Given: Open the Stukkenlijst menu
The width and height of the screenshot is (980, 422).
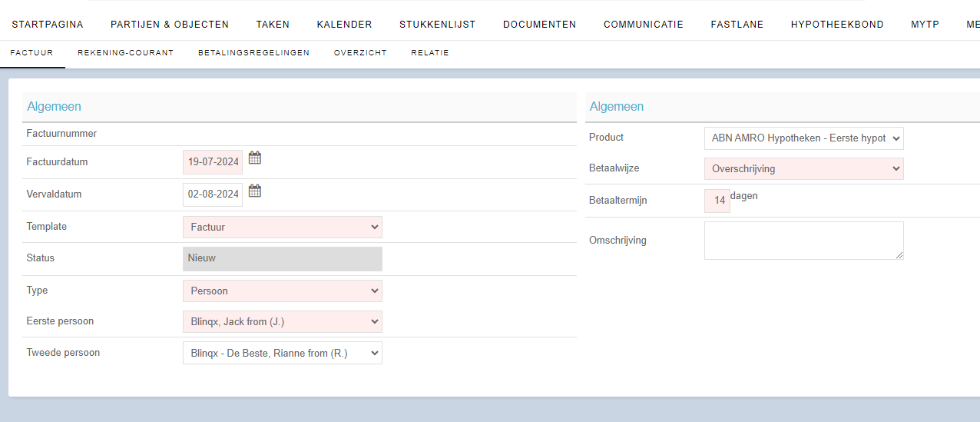Looking at the screenshot, I should point(438,25).
